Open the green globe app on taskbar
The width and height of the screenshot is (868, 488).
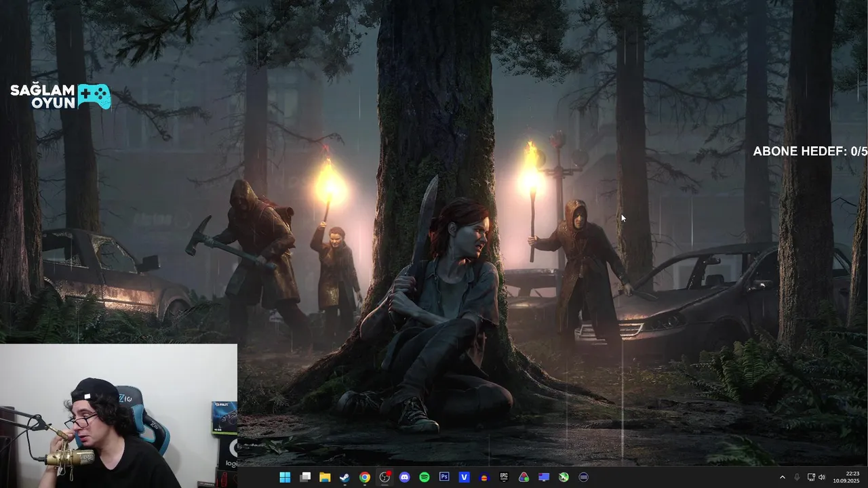564,477
